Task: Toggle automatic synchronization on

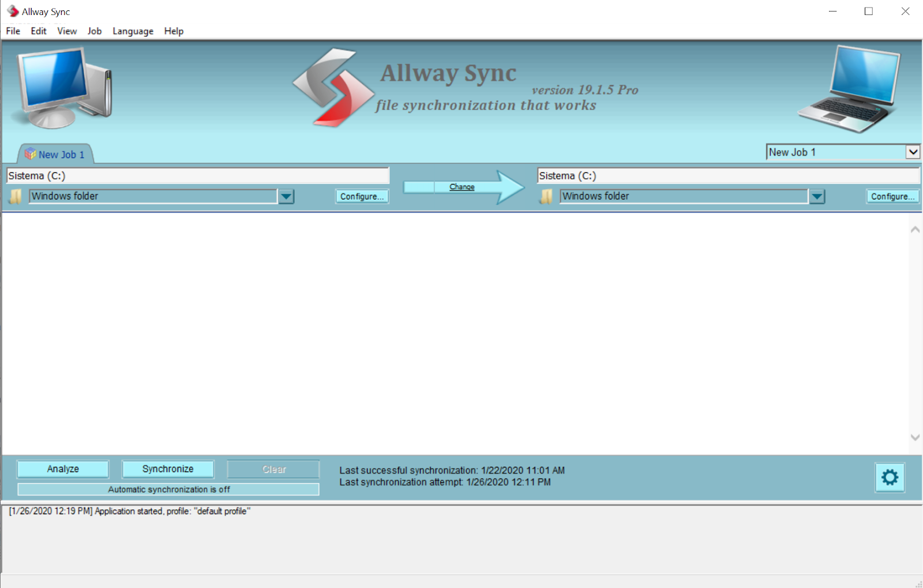Action: pos(168,489)
